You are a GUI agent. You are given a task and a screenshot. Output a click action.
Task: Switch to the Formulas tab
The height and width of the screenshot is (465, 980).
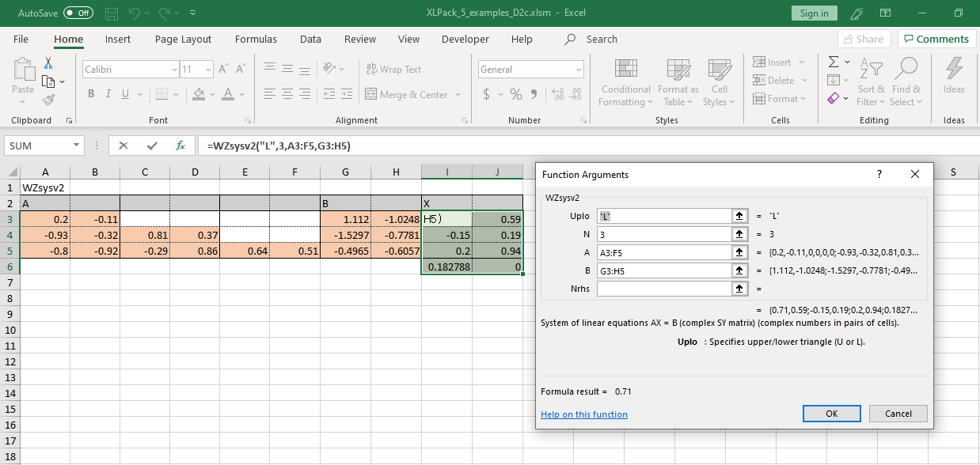(256, 39)
